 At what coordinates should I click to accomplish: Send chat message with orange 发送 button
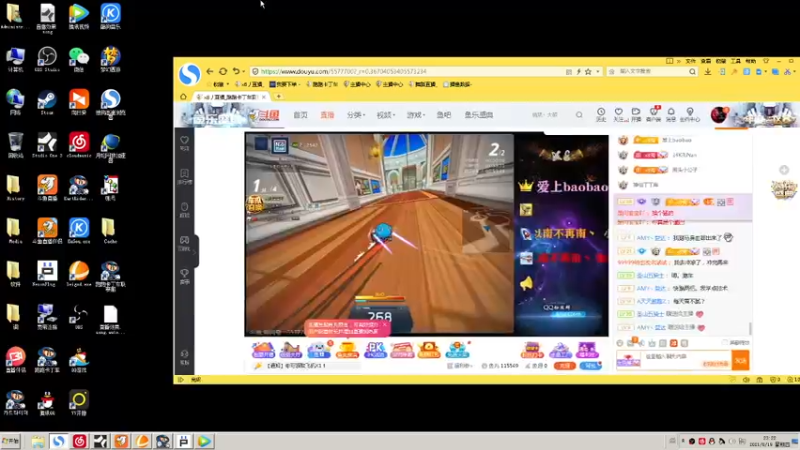pos(740,360)
